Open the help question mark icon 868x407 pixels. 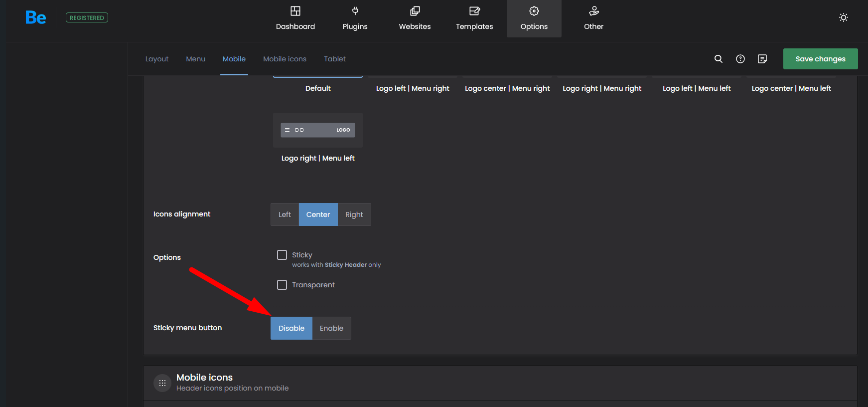tap(740, 59)
